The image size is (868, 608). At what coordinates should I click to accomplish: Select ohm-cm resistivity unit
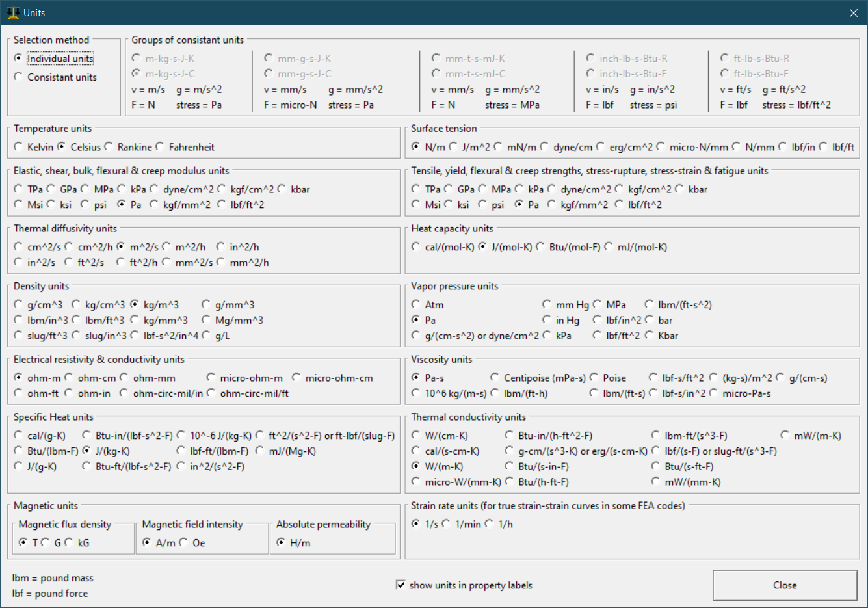70,378
